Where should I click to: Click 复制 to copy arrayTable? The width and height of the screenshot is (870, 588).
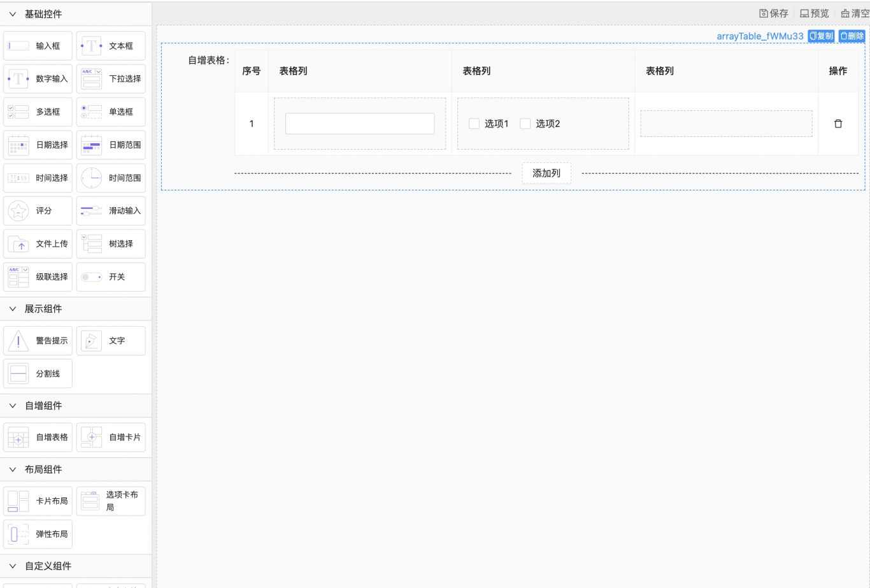coord(821,36)
